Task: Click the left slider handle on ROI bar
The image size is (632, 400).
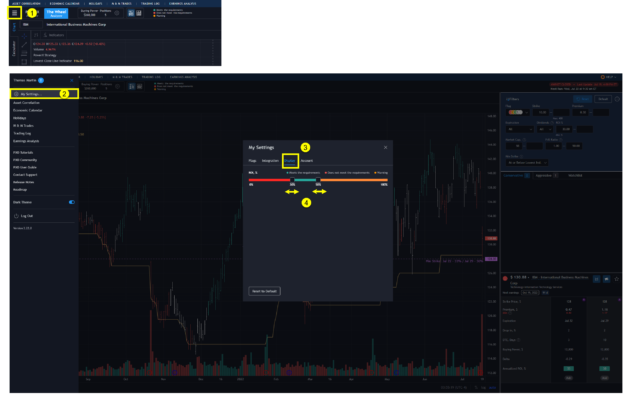Action: [293, 181]
